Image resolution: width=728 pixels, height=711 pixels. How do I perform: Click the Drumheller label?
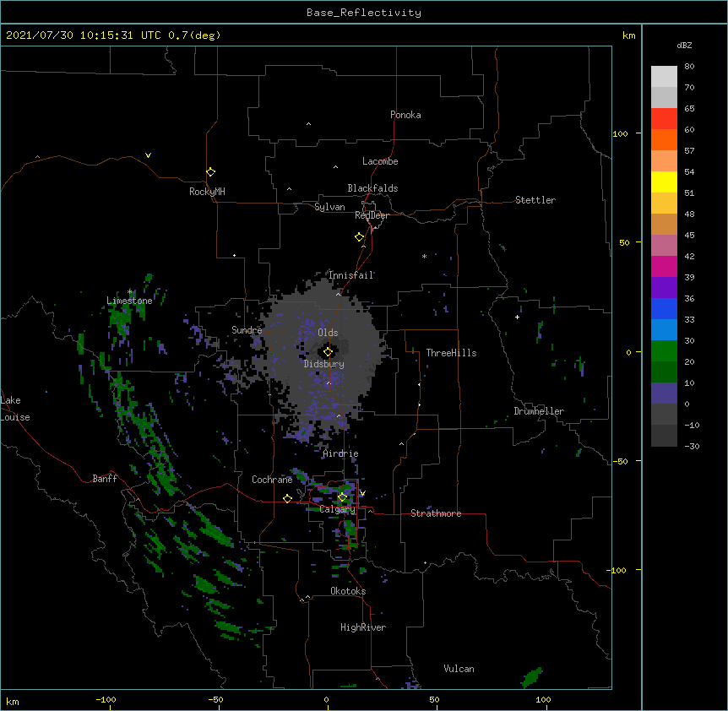539,411
